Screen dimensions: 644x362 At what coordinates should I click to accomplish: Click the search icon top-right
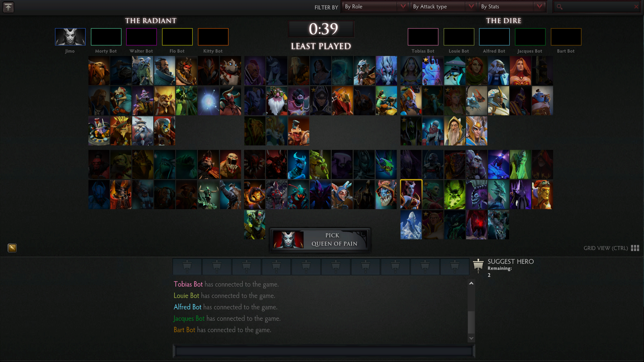tap(559, 7)
